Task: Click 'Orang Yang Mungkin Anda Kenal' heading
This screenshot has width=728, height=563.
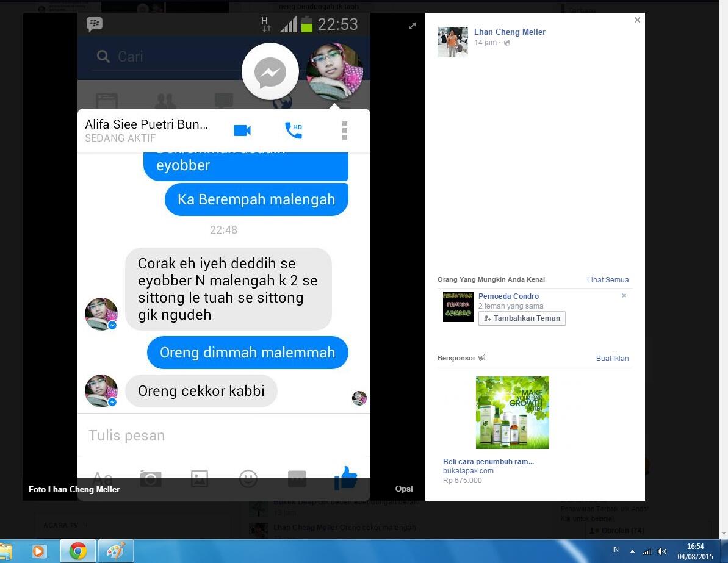Action: tap(491, 279)
